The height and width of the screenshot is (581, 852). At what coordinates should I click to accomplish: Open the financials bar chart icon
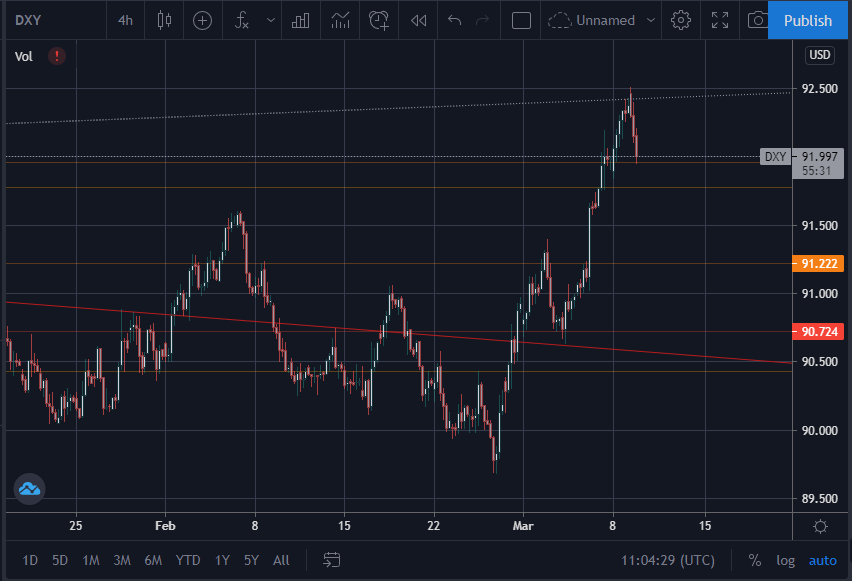[300, 21]
